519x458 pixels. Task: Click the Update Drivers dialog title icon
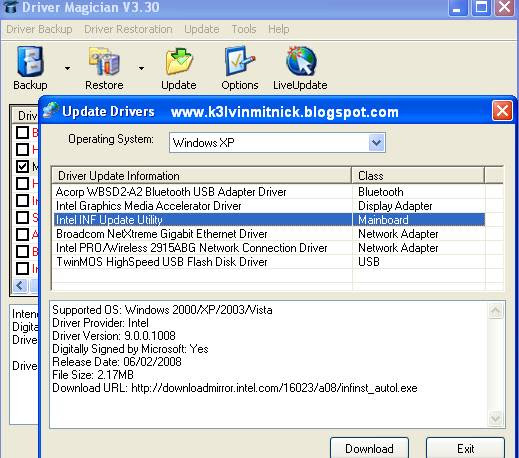[x=51, y=111]
